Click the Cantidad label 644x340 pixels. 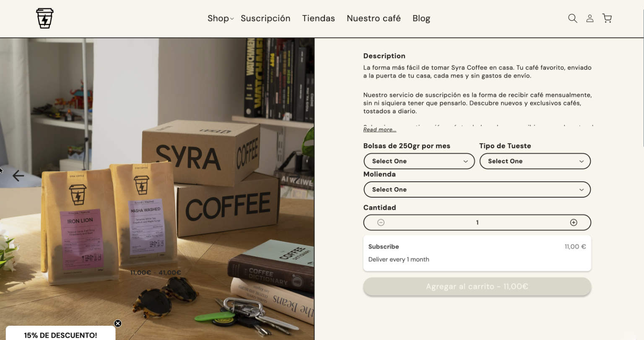tap(379, 208)
